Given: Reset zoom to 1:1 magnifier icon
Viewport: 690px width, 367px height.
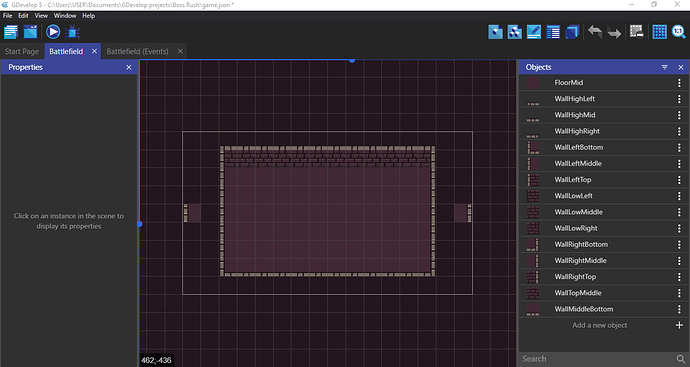Looking at the screenshot, I should coord(679,32).
